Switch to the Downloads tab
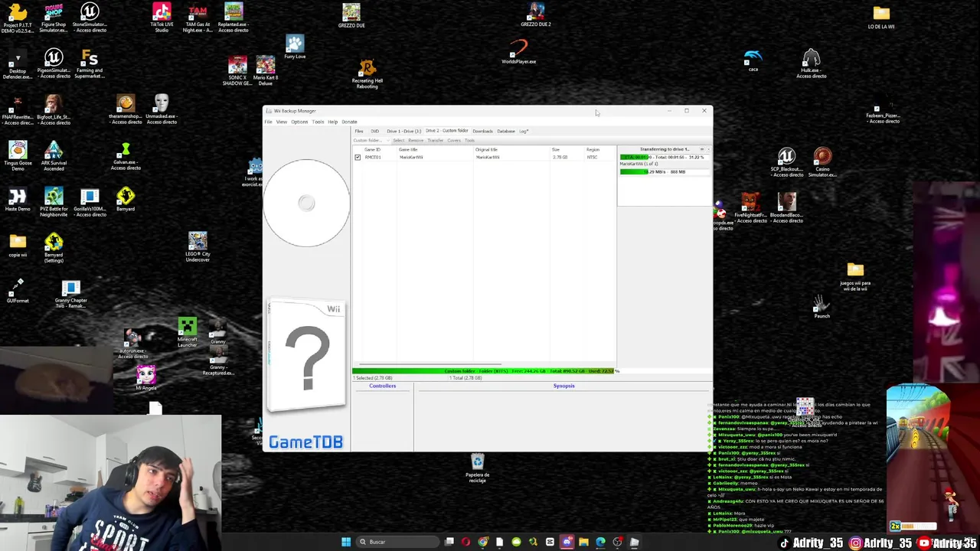Screen dimensions: 980x551 (482, 131)
